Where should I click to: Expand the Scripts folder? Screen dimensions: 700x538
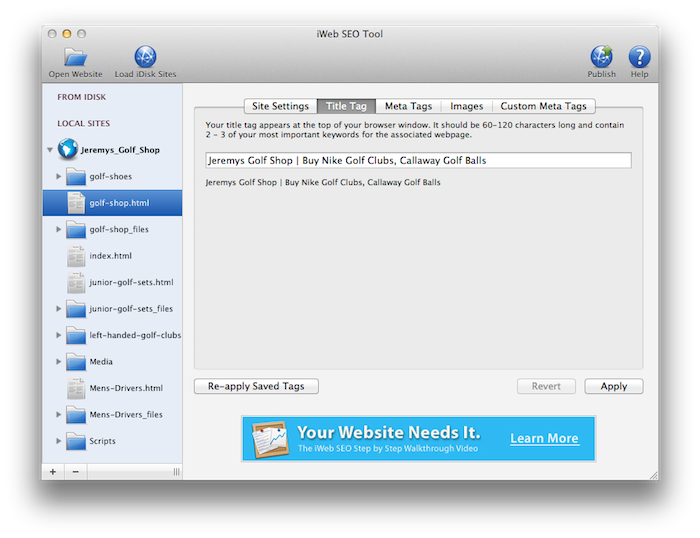pyautogui.click(x=58, y=441)
